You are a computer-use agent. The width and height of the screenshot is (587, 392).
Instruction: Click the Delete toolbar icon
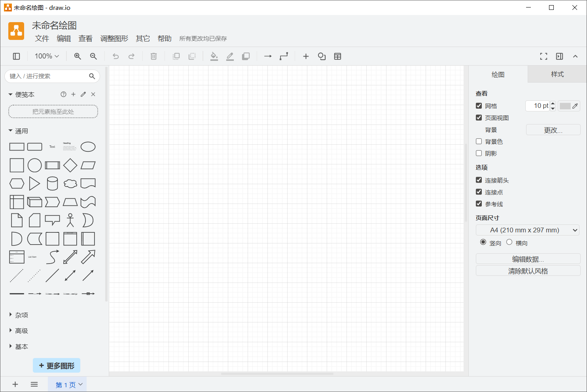click(x=153, y=56)
